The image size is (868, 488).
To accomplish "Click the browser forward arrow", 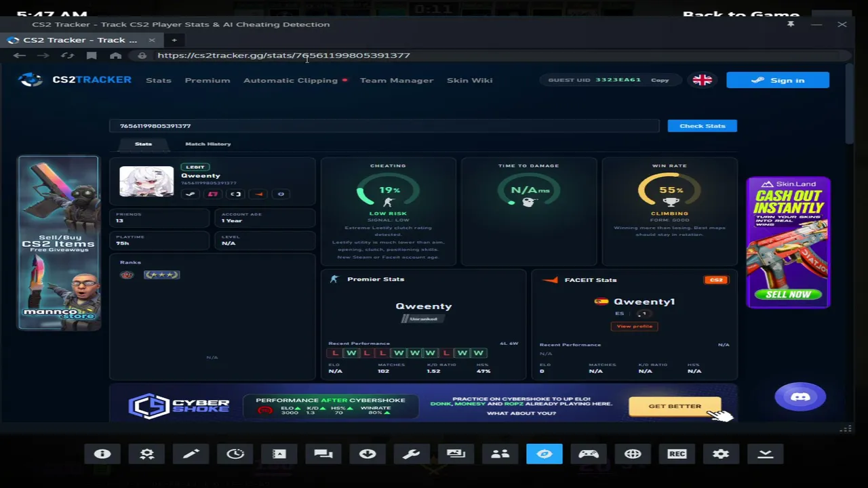I will pyautogui.click(x=43, y=56).
